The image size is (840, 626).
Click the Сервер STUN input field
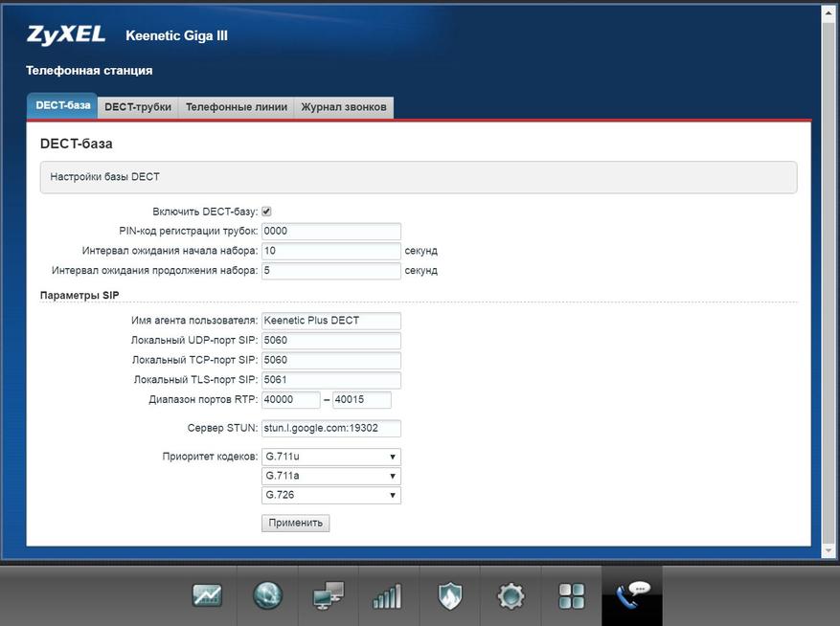pyautogui.click(x=330, y=428)
